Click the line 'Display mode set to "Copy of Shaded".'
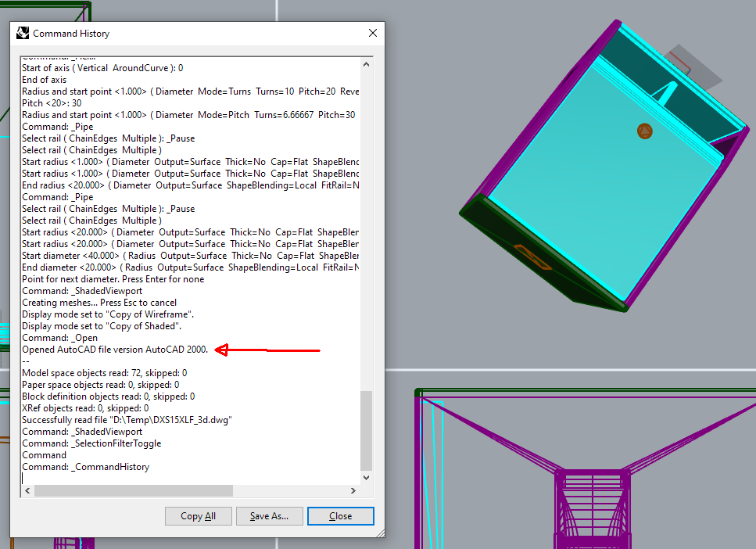The width and height of the screenshot is (756, 549). point(102,326)
